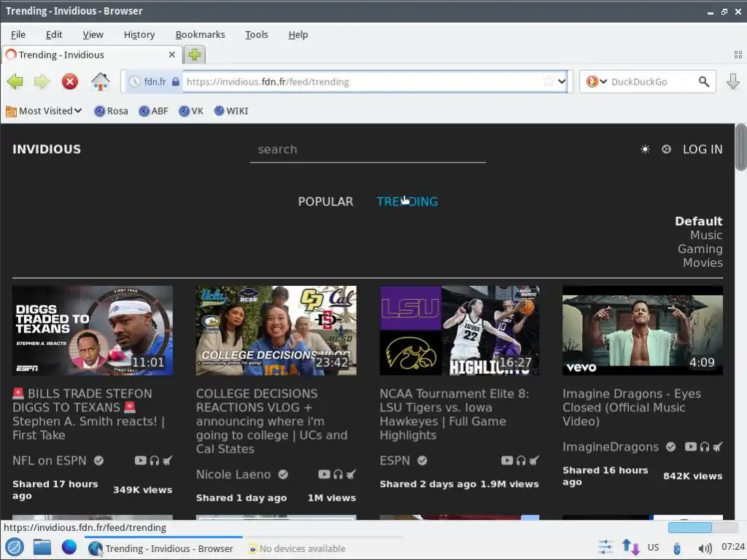
Task: Audio mode headphones icon for Nicole Laeno video
Action: 338,474
